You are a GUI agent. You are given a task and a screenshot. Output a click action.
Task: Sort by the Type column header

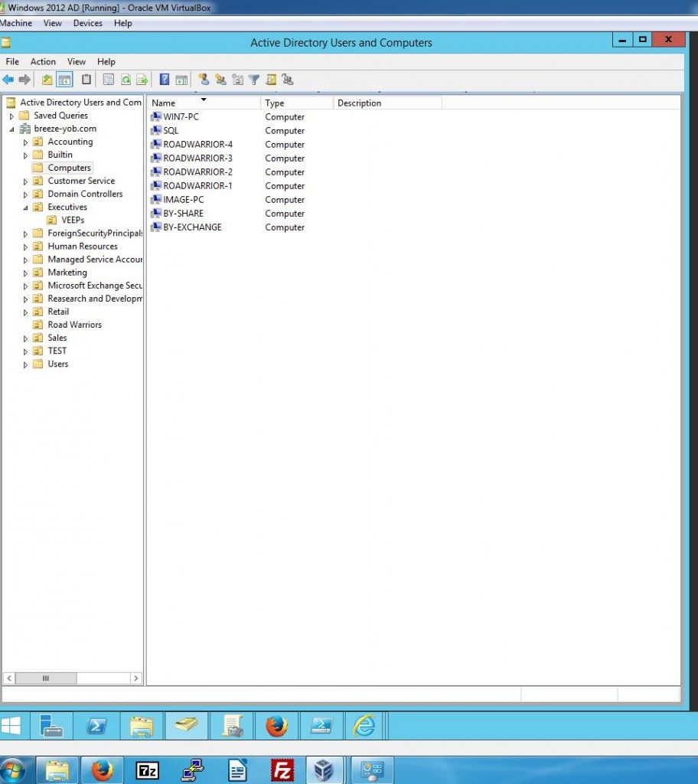(x=297, y=103)
